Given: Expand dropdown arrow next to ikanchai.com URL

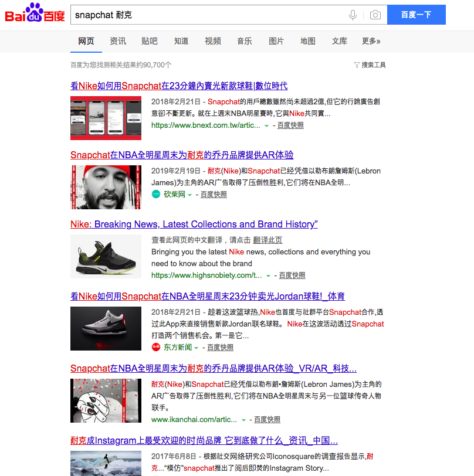Looking at the screenshot, I should [x=243, y=420].
